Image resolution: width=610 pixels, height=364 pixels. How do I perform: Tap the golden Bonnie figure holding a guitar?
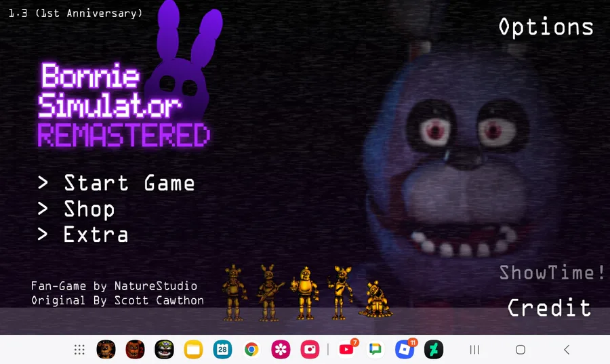click(x=270, y=293)
